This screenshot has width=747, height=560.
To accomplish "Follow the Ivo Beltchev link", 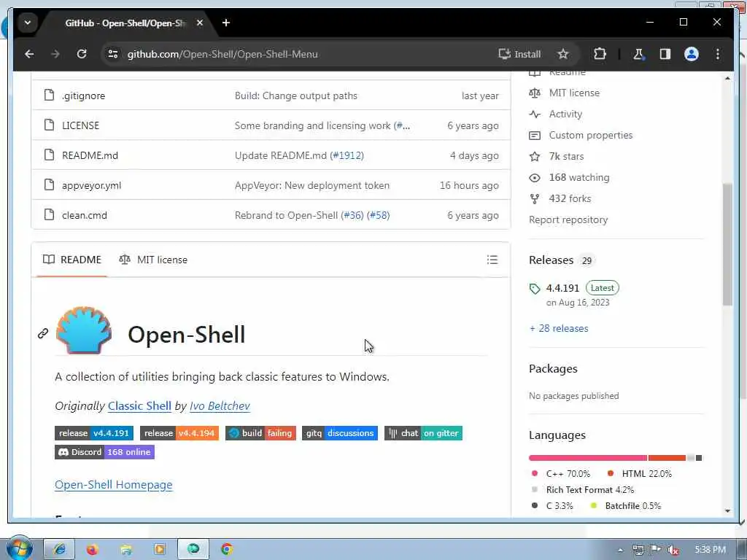I will [220, 405].
